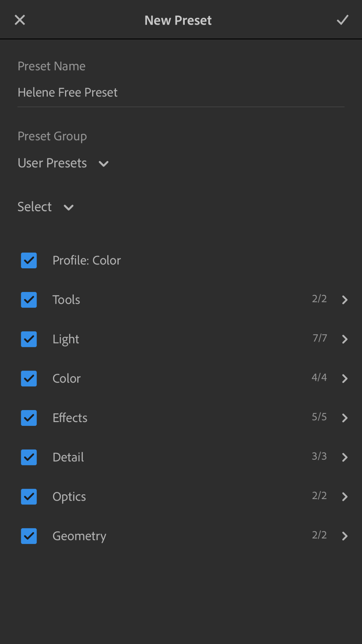Screen dimensions: 362x644
Task: Tap the Detail 3/3 count
Action: 319,456
